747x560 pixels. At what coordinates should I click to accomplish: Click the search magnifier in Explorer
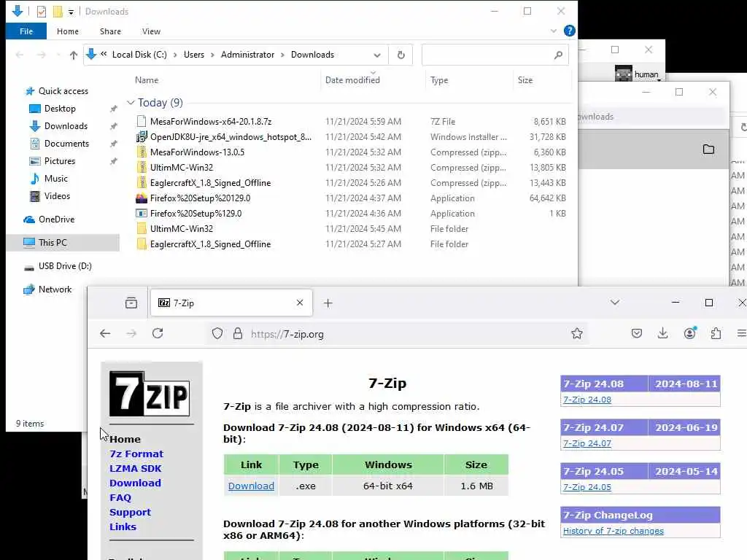click(x=558, y=55)
